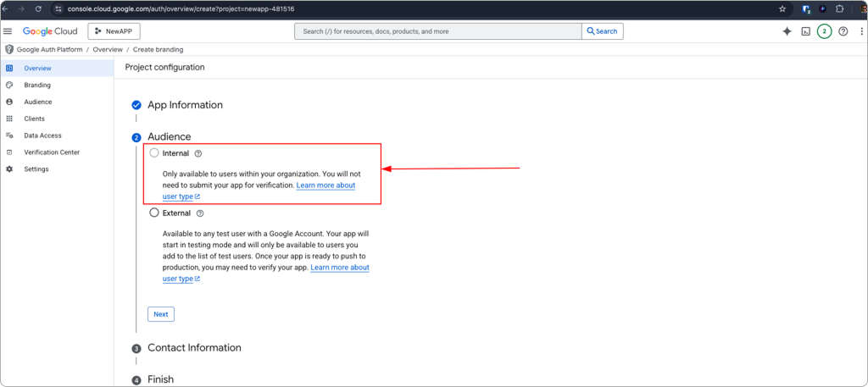The width and height of the screenshot is (868, 387).
Task: Activate the Cloud Shell terminal icon
Action: pos(805,31)
